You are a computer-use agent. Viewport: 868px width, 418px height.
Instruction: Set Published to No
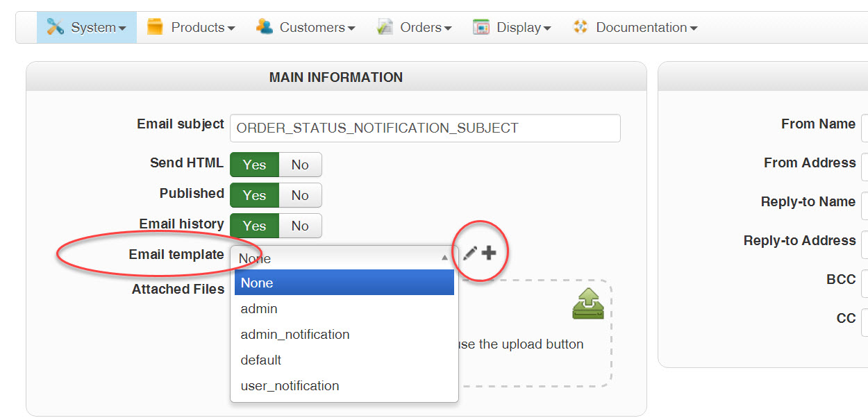[300, 195]
